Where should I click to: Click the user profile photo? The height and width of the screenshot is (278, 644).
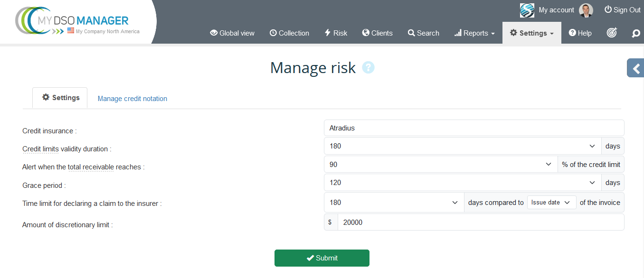tap(586, 10)
